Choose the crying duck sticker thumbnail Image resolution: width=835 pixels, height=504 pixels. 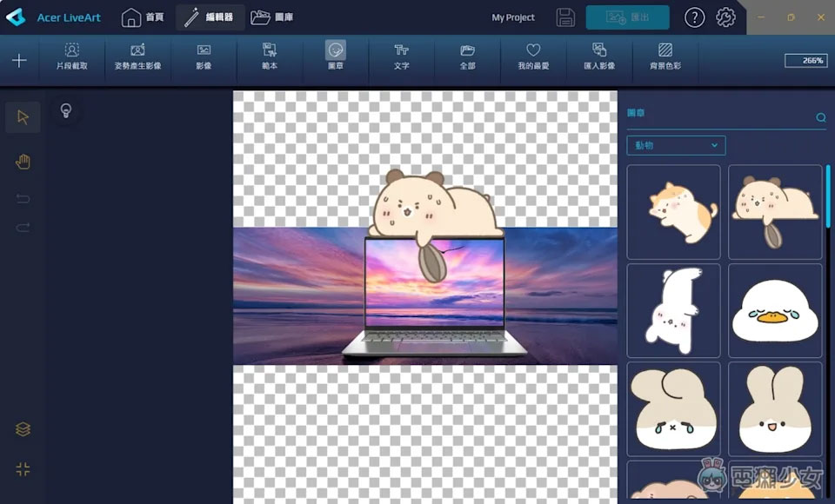774,311
